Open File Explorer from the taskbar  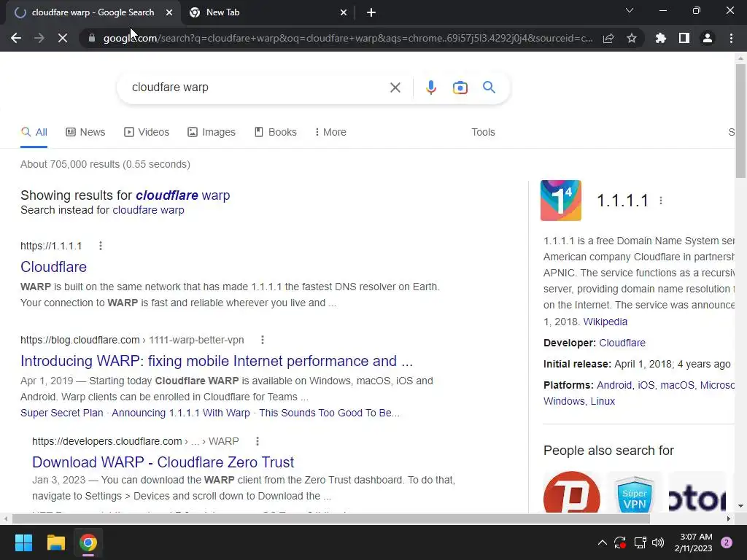pyautogui.click(x=55, y=542)
